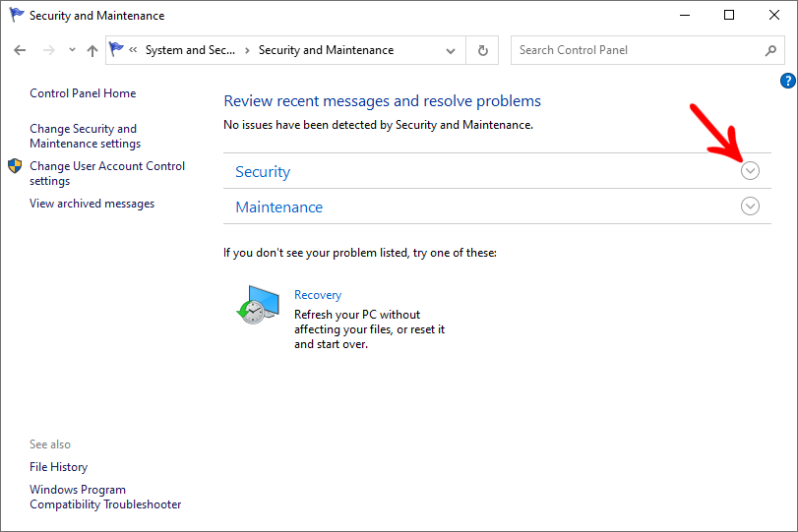Click the breadcrumb separator arrow after System
This screenshot has height=532, width=798.
247,50
